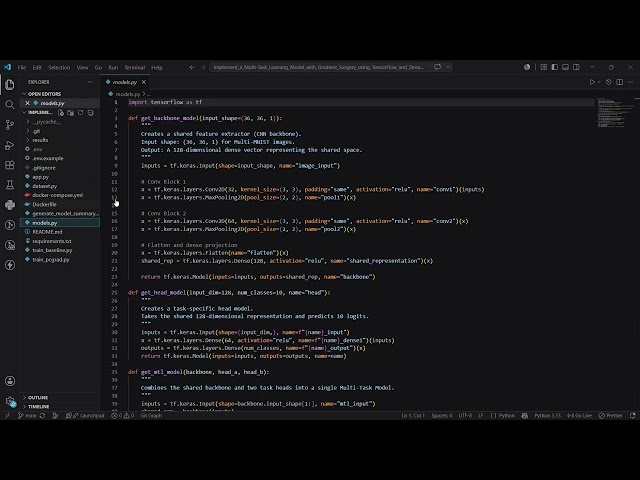640x480 pixels.
Task: Open the Python extension view
Action: pos(10,205)
